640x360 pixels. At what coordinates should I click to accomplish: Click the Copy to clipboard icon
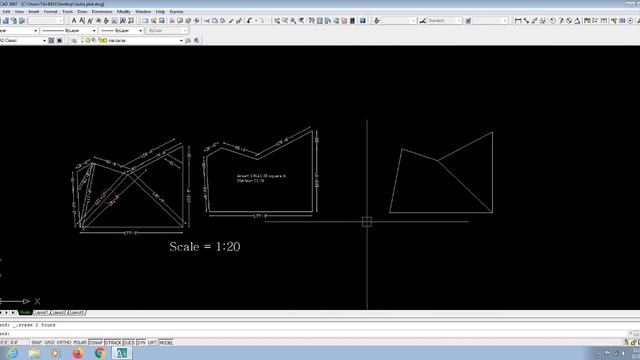[215, 21]
